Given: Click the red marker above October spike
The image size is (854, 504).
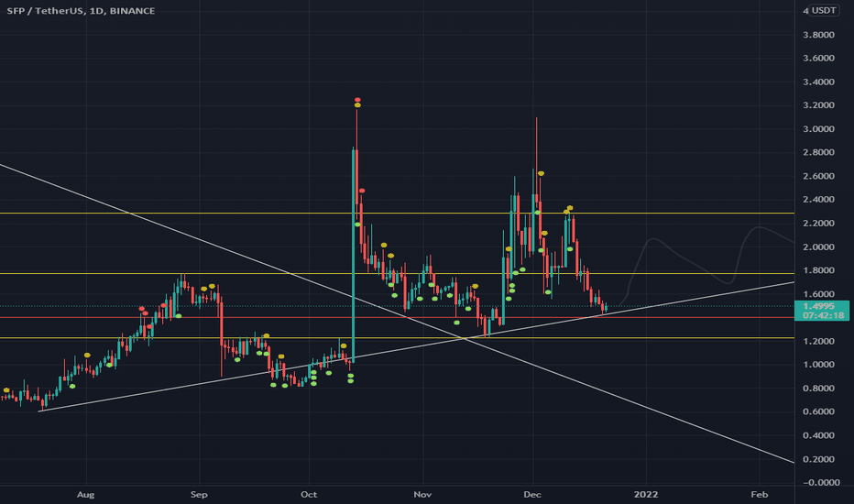Looking at the screenshot, I should tap(357, 100).
